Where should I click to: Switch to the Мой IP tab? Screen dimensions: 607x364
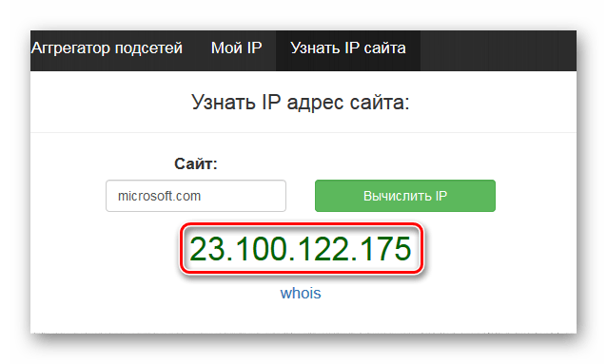236,48
